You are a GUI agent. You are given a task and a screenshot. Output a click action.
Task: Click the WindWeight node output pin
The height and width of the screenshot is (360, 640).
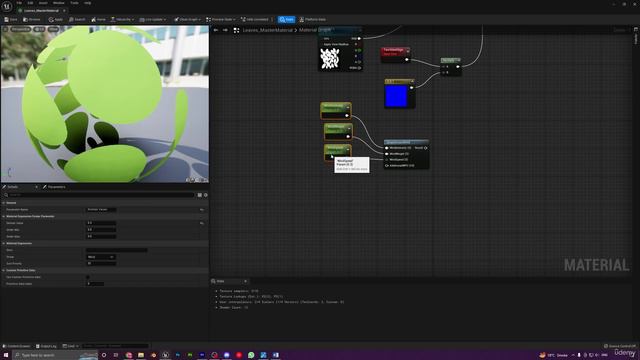pos(348,137)
